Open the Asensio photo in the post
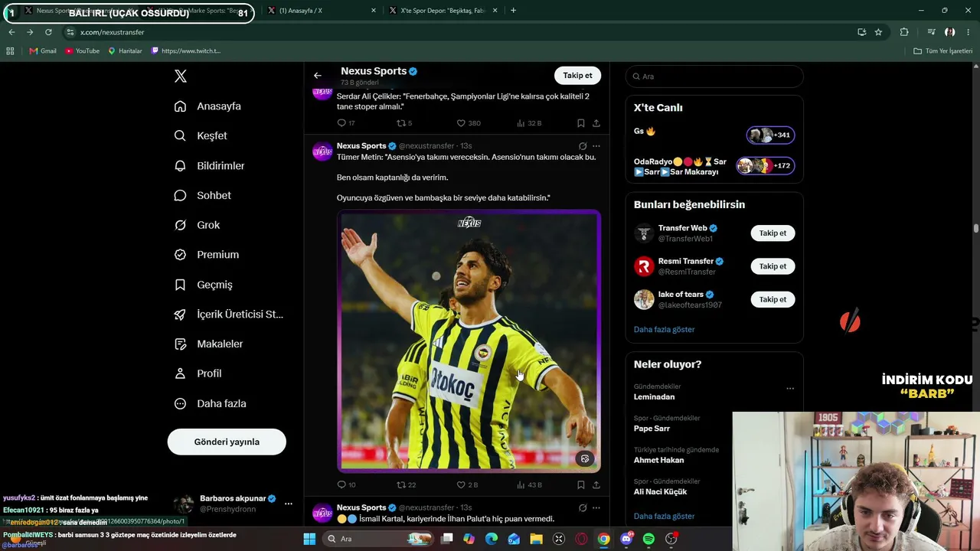 [x=469, y=341]
